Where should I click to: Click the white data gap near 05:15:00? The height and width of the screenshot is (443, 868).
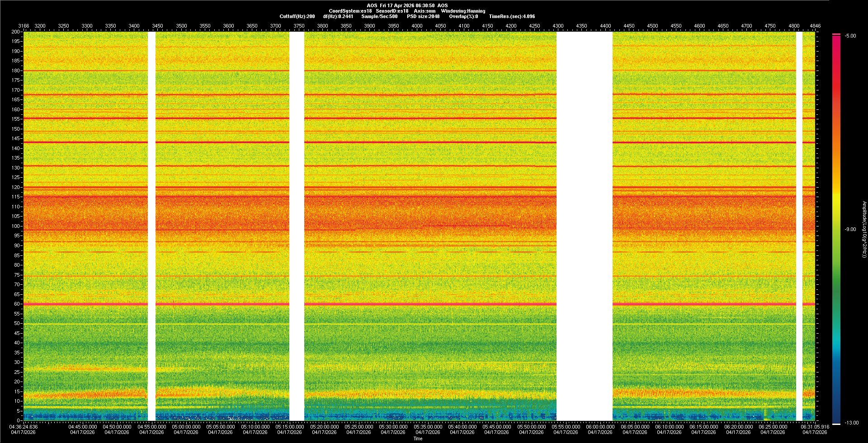(x=297, y=226)
